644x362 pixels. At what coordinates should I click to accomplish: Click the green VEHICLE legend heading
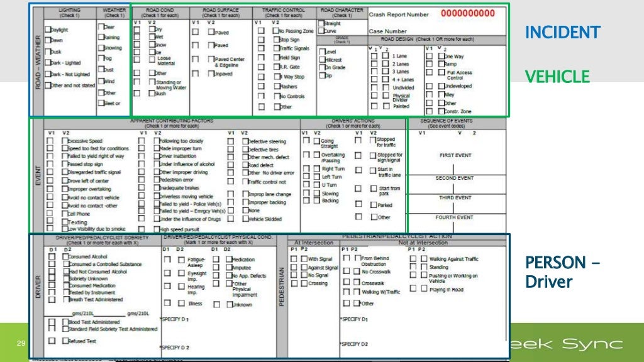pos(557,77)
